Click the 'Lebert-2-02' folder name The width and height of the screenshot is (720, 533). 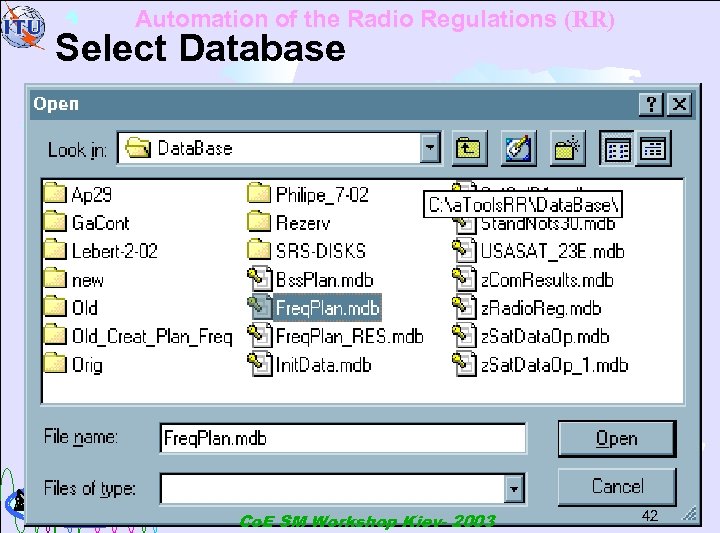click(115, 251)
